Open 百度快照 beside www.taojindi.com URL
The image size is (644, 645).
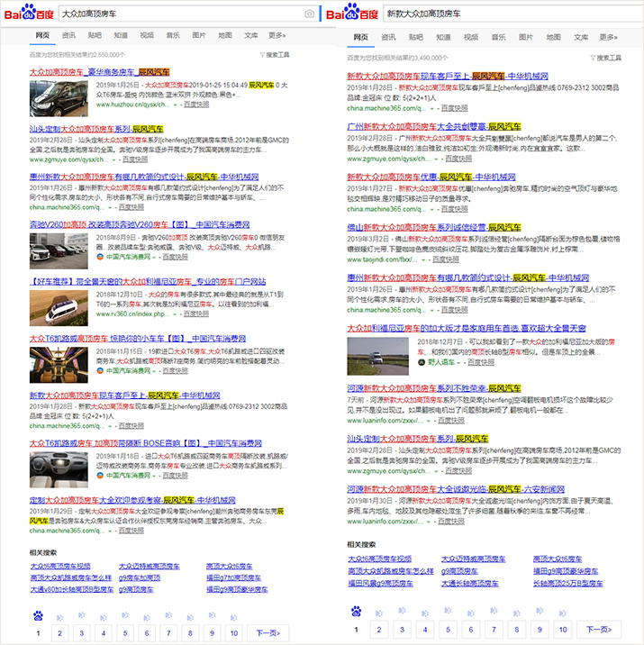(446, 259)
